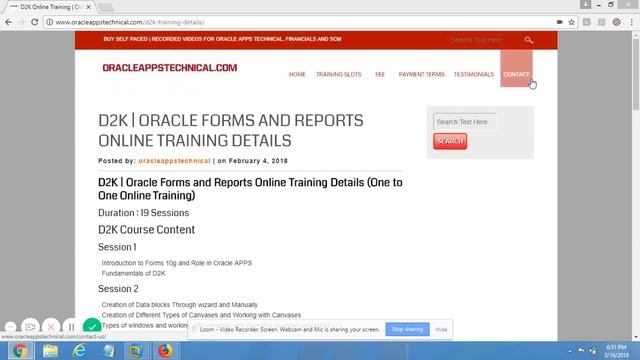Launch Internet Explorer from taskbar

coord(79,351)
